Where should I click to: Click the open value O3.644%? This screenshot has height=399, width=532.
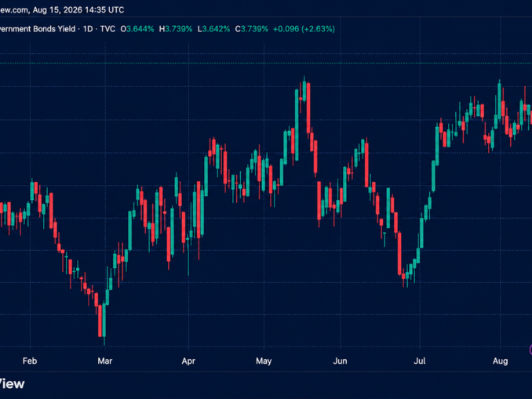[x=137, y=29]
